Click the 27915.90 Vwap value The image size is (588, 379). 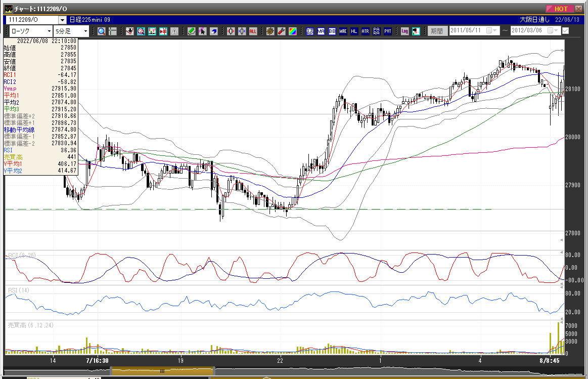click(x=64, y=89)
